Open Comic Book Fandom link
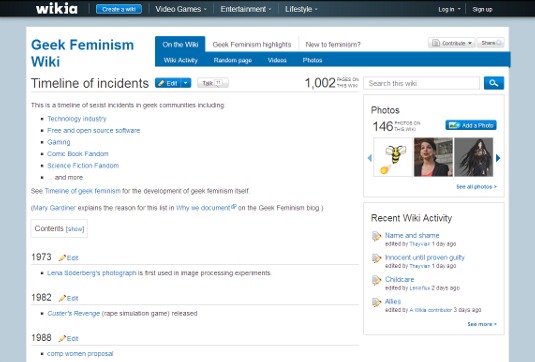Image resolution: width=535 pixels, height=362 pixels. pyautogui.click(x=78, y=154)
